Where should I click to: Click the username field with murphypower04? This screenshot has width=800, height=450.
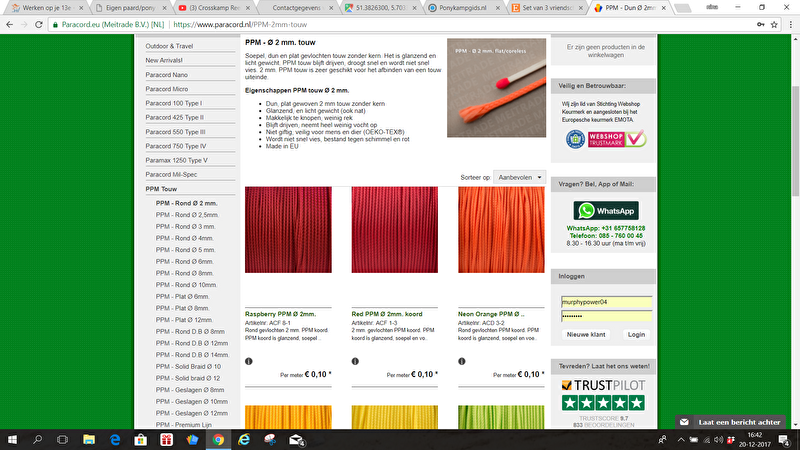pyautogui.click(x=606, y=302)
